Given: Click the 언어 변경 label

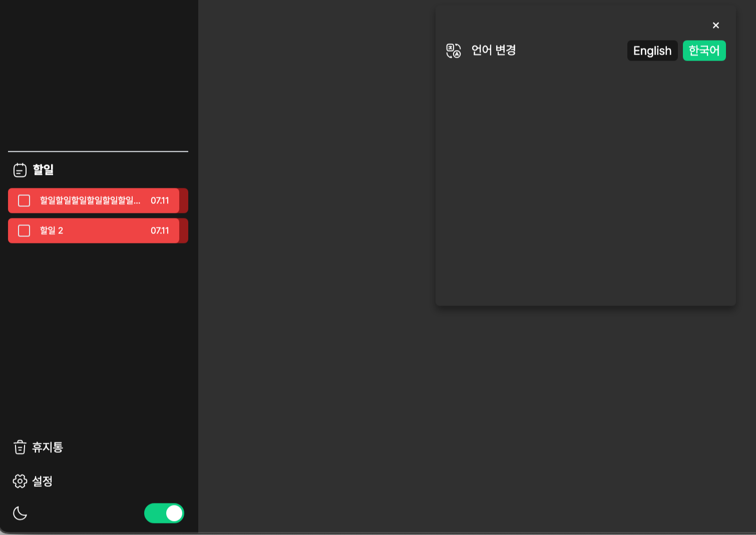Looking at the screenshot, I should [x=494, y=50].
